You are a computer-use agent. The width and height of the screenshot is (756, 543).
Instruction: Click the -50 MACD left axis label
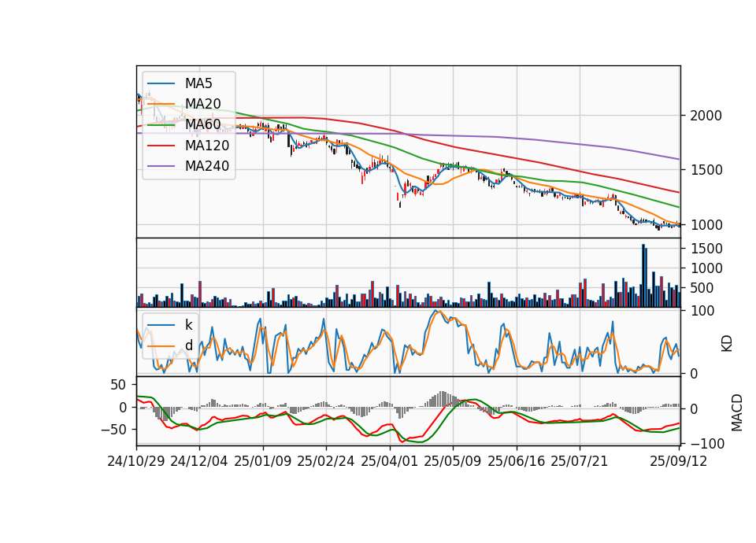pyautogui.click(x=113, y=430)
